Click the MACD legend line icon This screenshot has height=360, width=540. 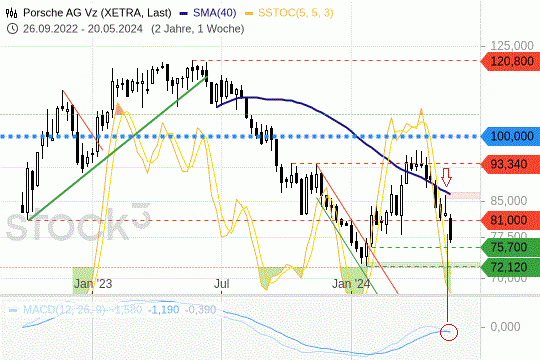[x=13, y=310]
